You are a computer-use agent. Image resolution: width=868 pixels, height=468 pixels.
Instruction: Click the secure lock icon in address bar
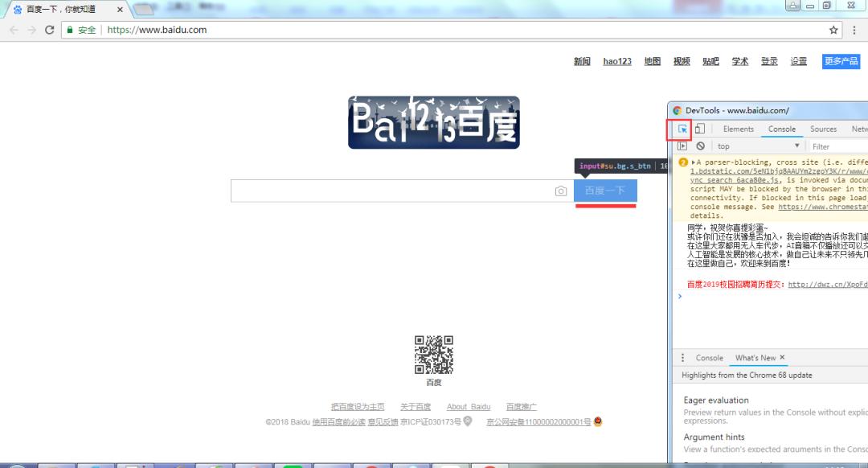69,29
